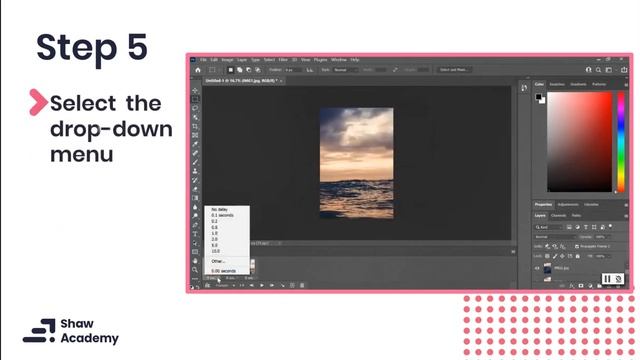Image resolution: width=640 pixels, height=360 pixels.
Task: Open the Style dropdown in options bar
Action: click(345, 70)
